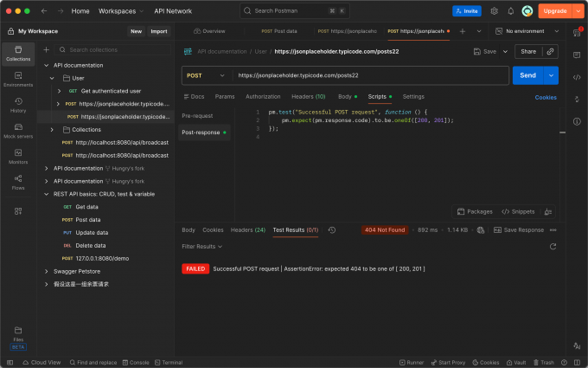
Task: Toggle the two-pane view icon
Action: tap(577, 362)
